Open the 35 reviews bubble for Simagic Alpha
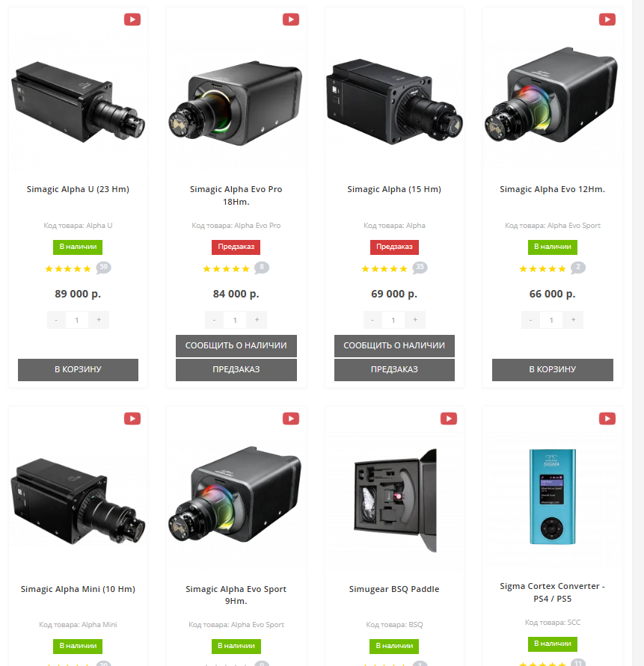644x666 pixels. 420,268
